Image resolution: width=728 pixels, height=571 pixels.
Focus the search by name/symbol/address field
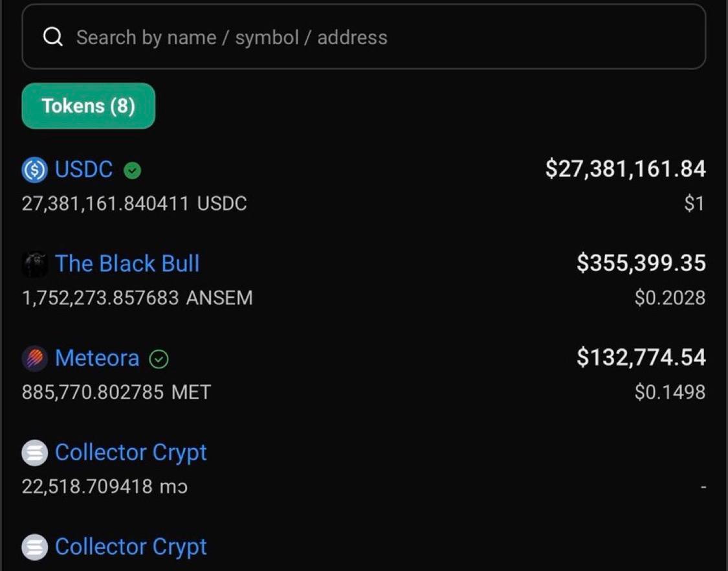pos(364,37)
